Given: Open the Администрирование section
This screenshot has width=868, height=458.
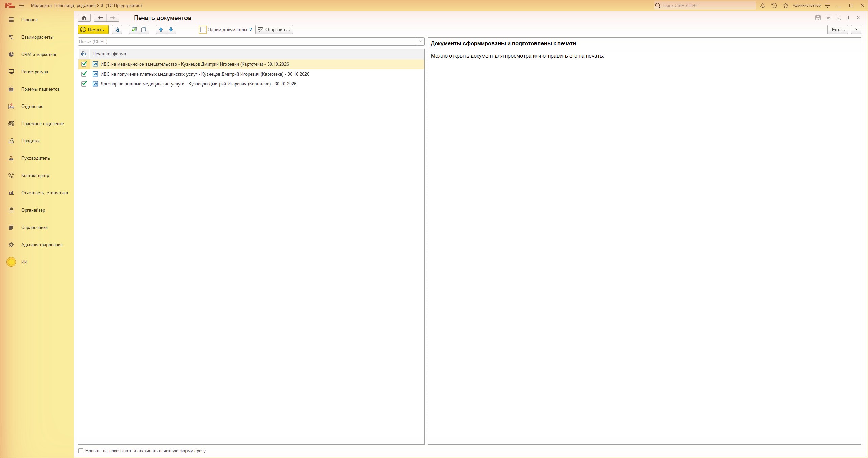Looking at the screenshot, I should click(42, 245).
